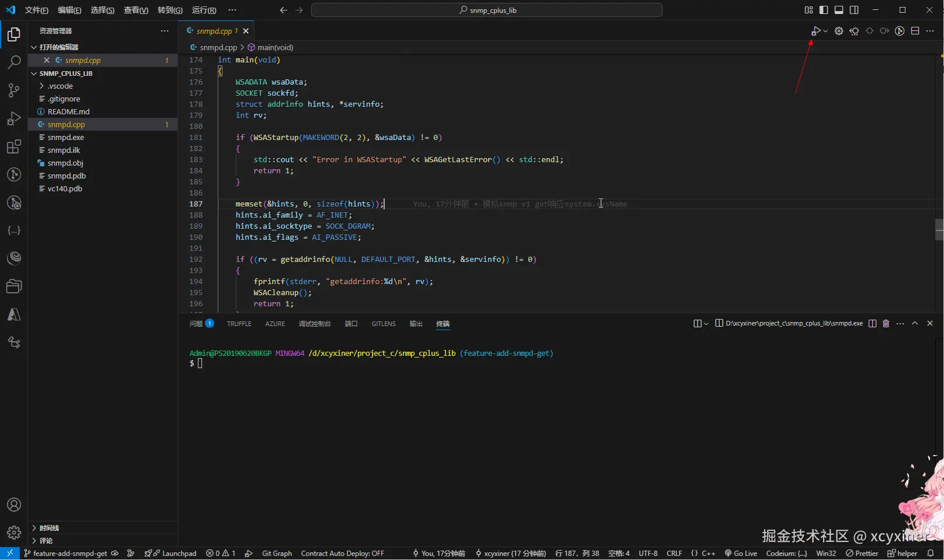Toggle the bottom panel layout button
The height and width of the screenshot is (560, 944).
point(839,10)
